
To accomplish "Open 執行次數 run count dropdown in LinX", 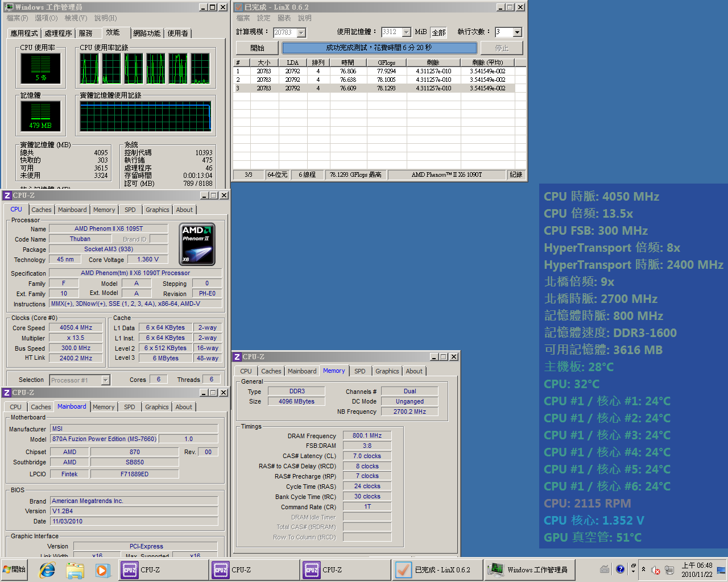I will 517,32.
